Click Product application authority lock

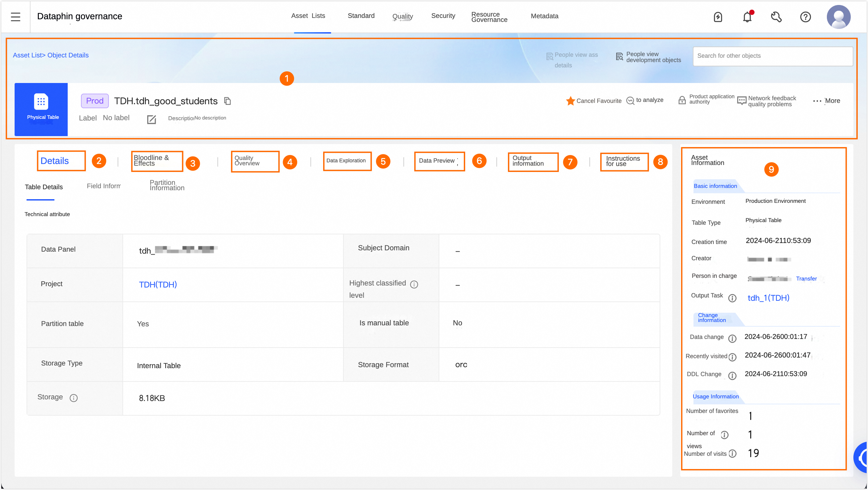pos(682,100)
